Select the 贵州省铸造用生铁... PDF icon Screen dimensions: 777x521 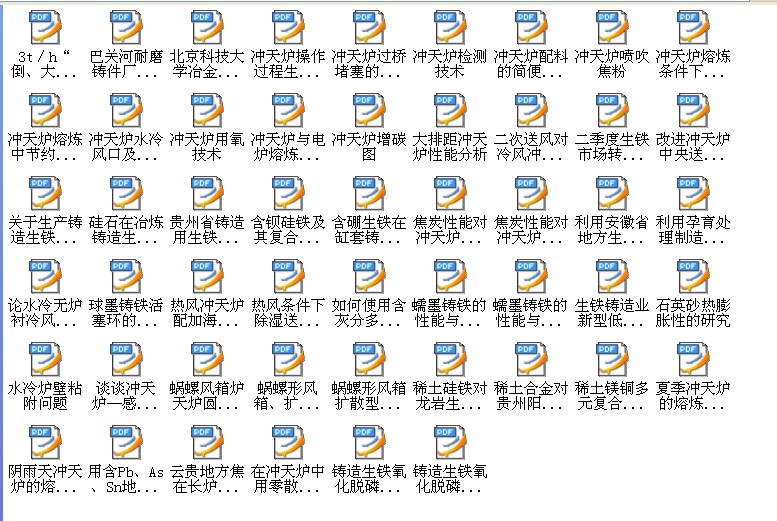pos(207,193)
